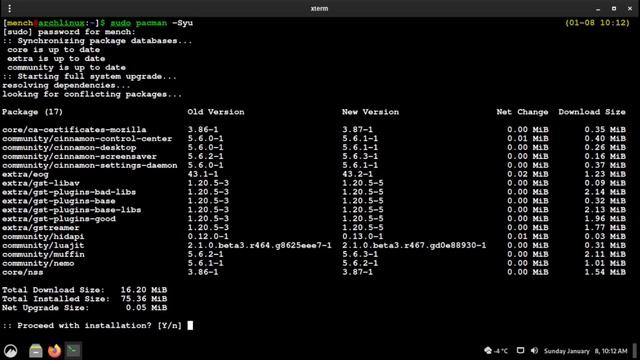Viewport: 640px width, 360px height.
Task: Open Firefox from the panel
Action: (54, 351)
